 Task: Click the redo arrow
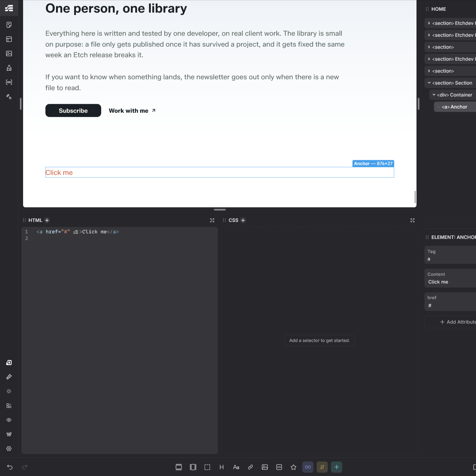25,467
